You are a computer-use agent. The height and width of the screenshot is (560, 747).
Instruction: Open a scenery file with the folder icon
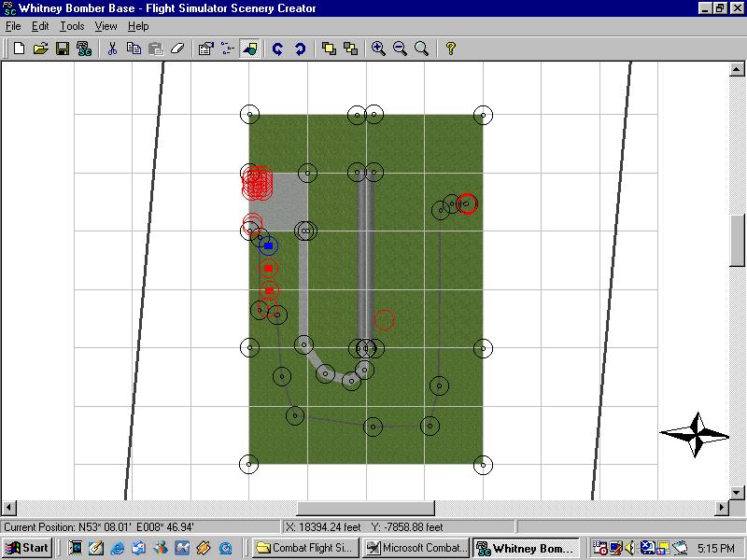(40, 49)
